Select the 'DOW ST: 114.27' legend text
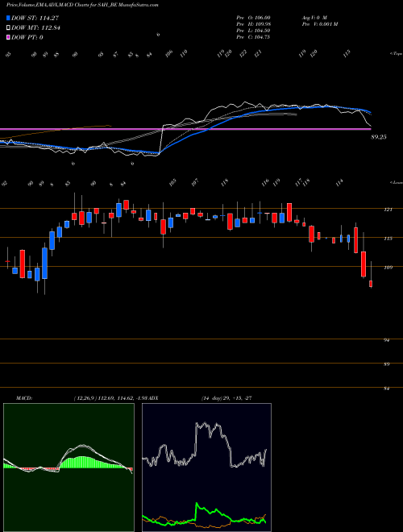 click(x=35, y=19)
